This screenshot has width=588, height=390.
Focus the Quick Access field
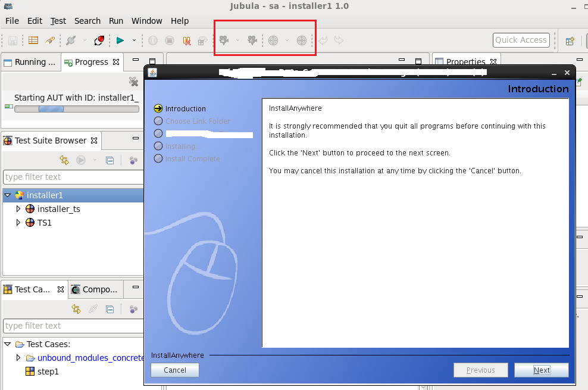tap(521, 40)
